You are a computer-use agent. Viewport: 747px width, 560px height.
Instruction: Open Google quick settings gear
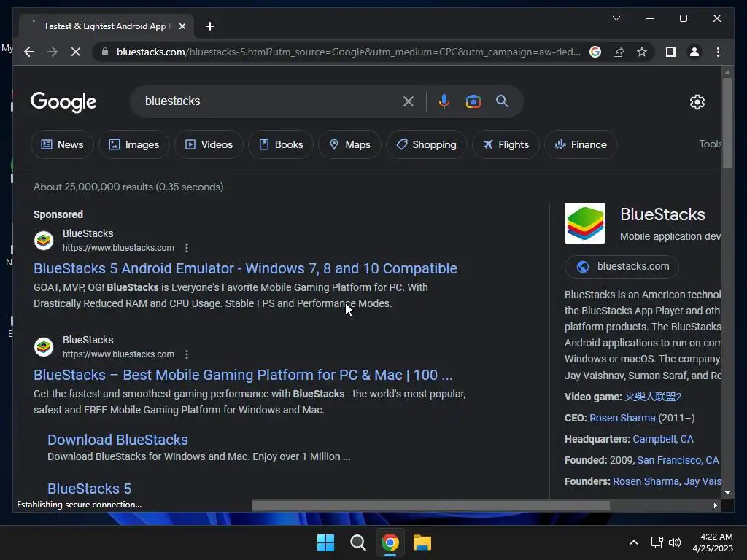click(x=697, y=101)
